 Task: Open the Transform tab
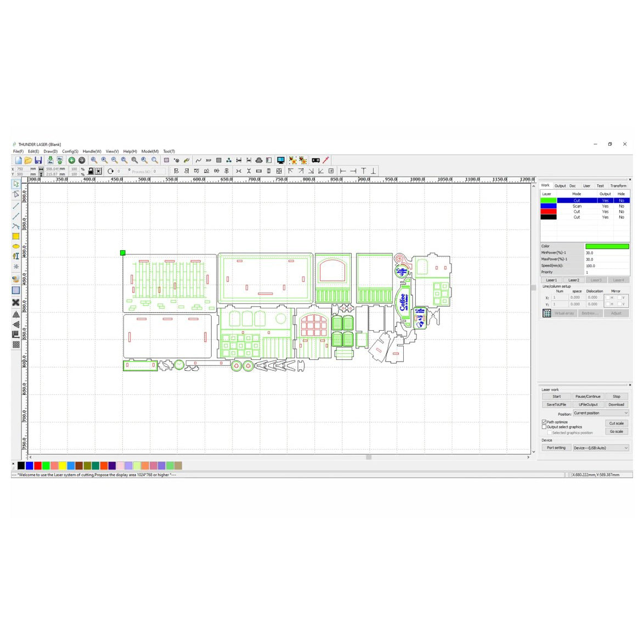[618, 186]
